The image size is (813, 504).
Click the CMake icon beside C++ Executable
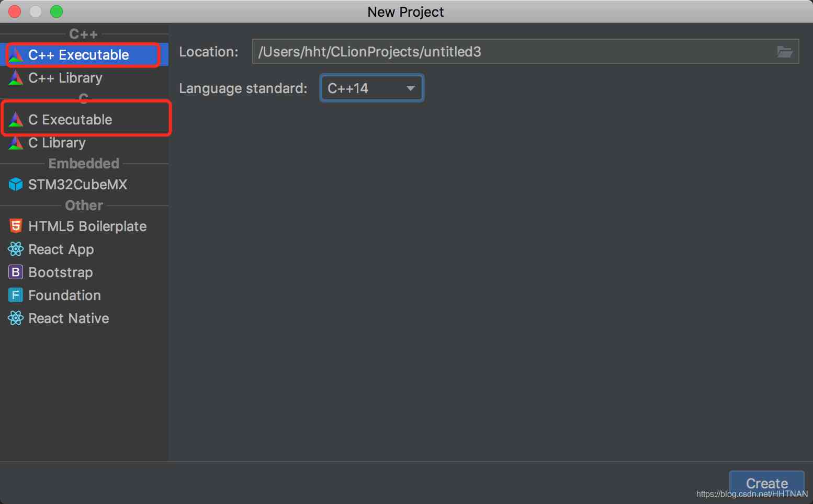16,55
